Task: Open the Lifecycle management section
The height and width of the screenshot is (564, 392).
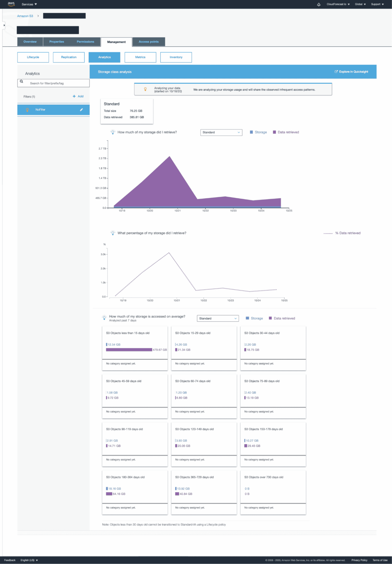Action: 33,57
